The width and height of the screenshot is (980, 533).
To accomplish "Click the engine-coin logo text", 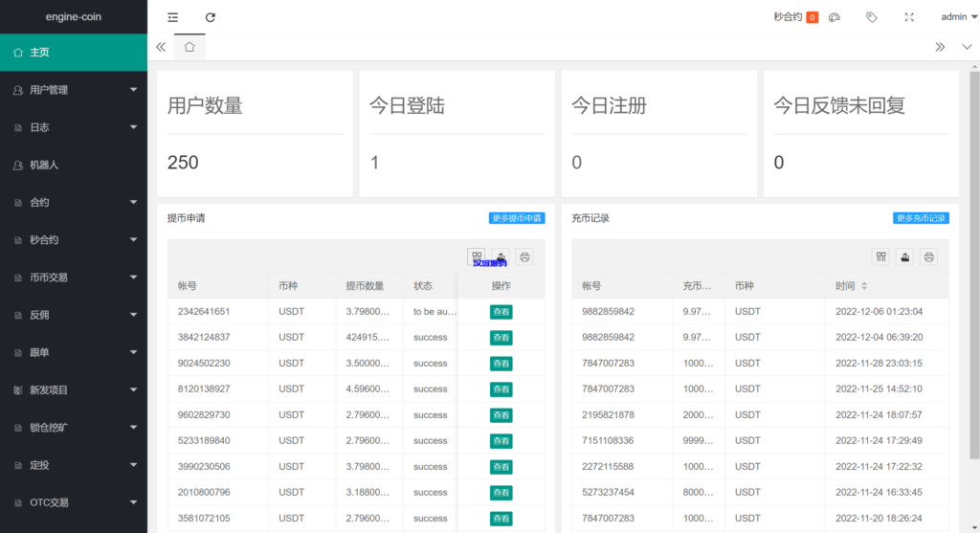I will coord(74,17).
